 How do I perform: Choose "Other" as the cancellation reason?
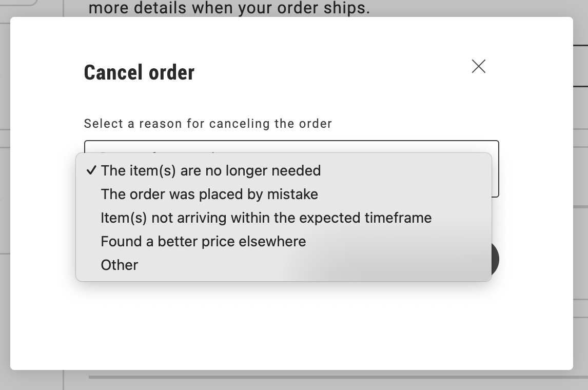click(x=120, y=265)
